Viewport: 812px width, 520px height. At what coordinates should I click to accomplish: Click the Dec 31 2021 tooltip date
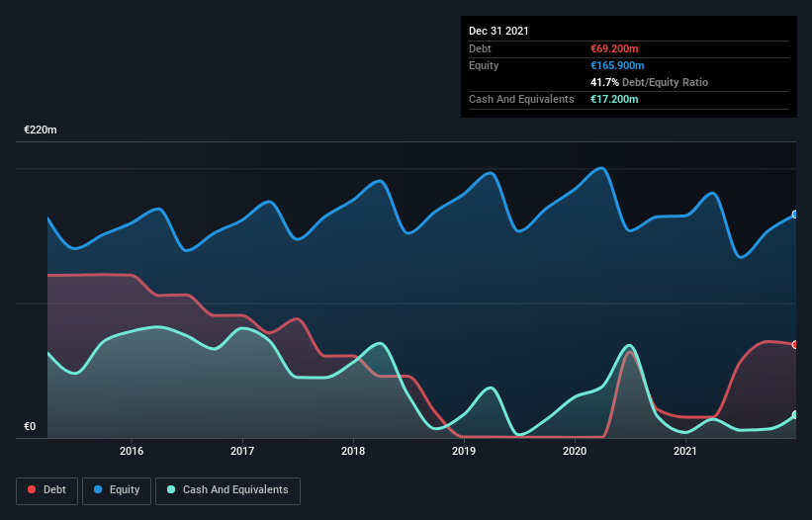tap(498, 31)
